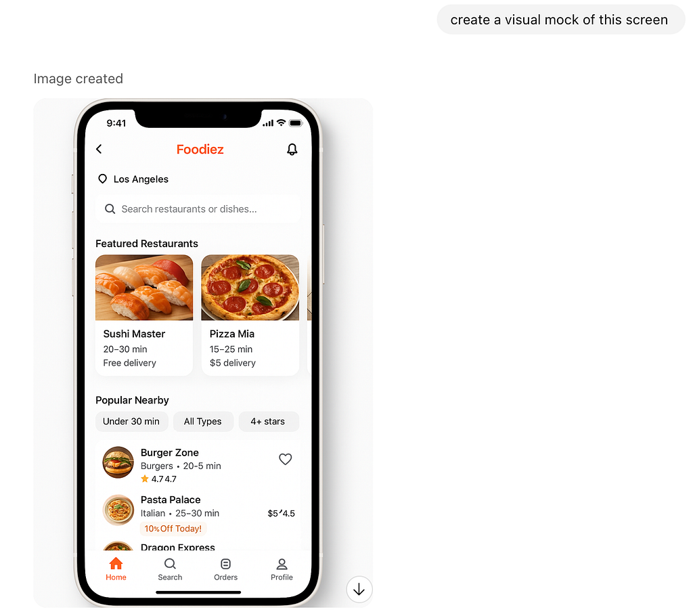693x616 pixels.
Task: Open the Orders tab
Action: [226, 569]
